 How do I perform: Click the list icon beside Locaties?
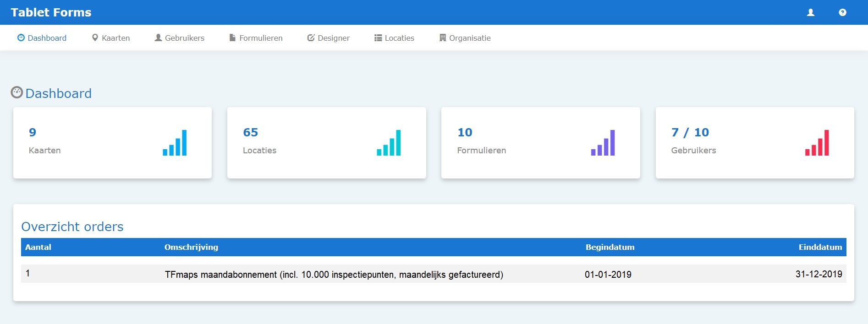tap(378, 38)
